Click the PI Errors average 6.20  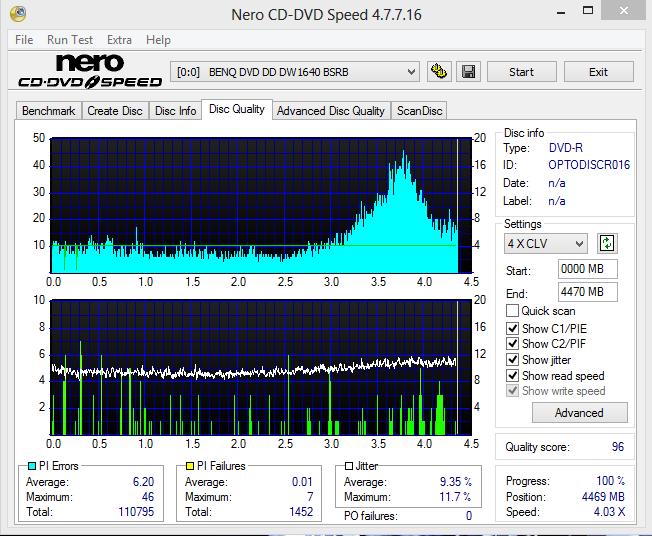coord(143,482)
